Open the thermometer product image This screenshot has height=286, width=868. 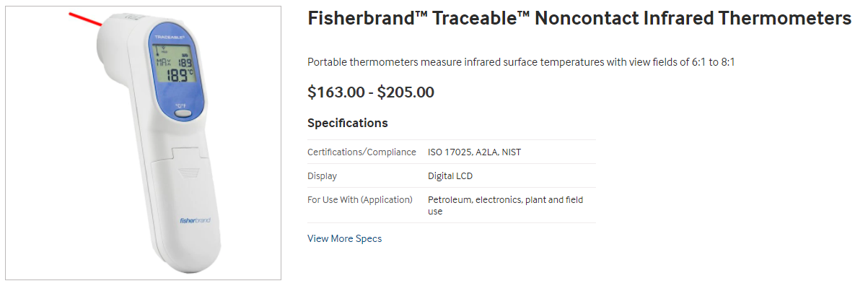(143, 143)
